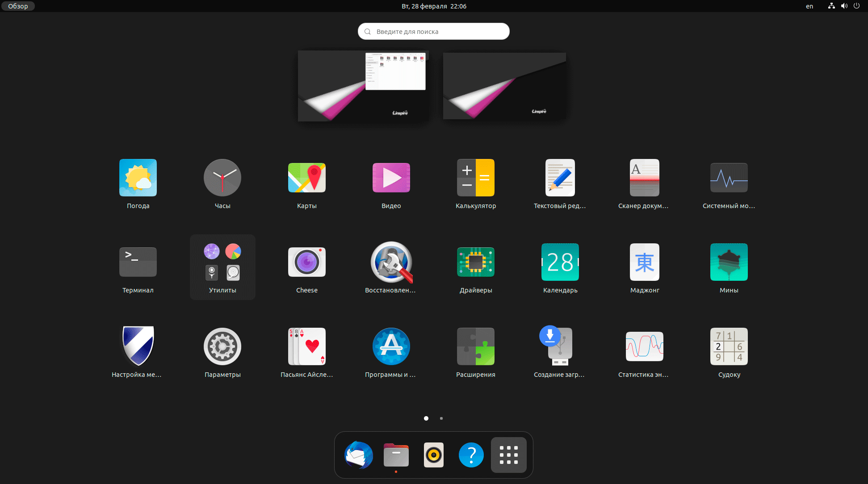The height and width of the screenshot is (484, 868).
Task: Open the date and time menu
Action: point(434,6)
